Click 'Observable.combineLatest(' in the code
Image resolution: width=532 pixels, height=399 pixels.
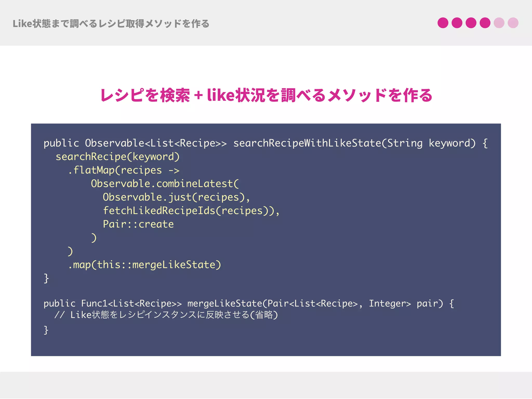(x=165, y=184)
